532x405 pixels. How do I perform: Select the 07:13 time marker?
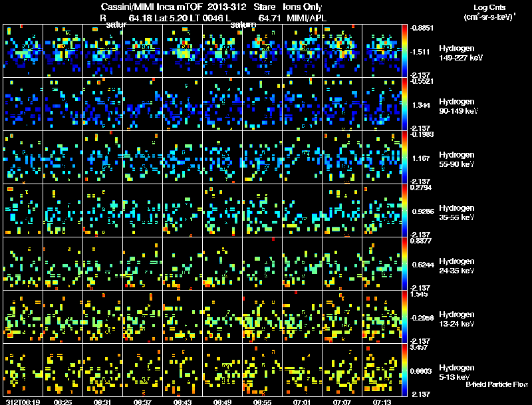pos(382,402)
